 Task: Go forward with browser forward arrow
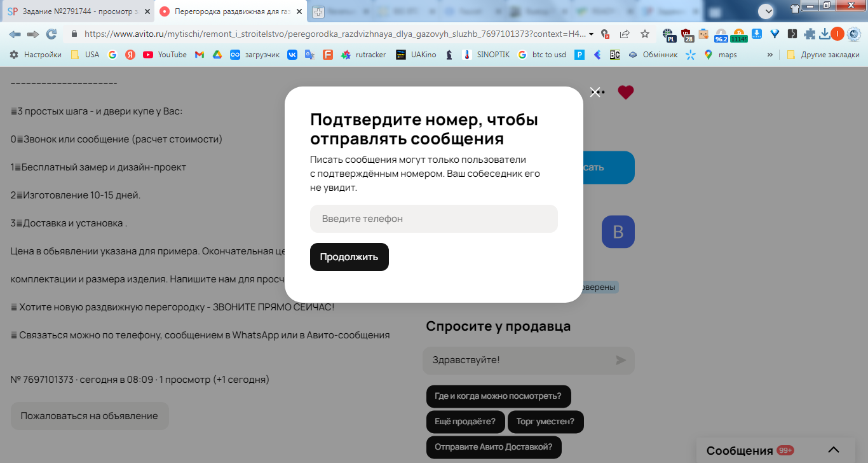[33, 34]
